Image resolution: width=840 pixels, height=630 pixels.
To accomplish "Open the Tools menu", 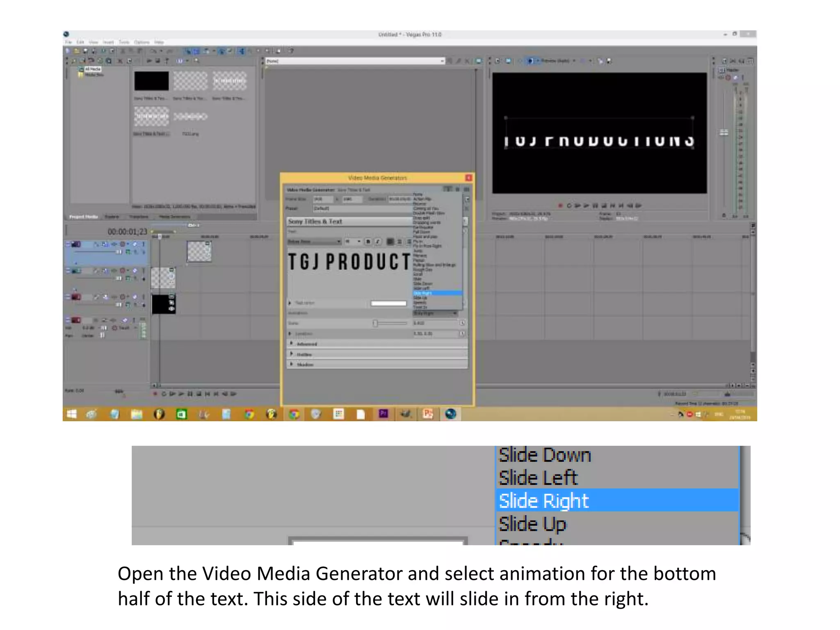I will tap(124, 42).
